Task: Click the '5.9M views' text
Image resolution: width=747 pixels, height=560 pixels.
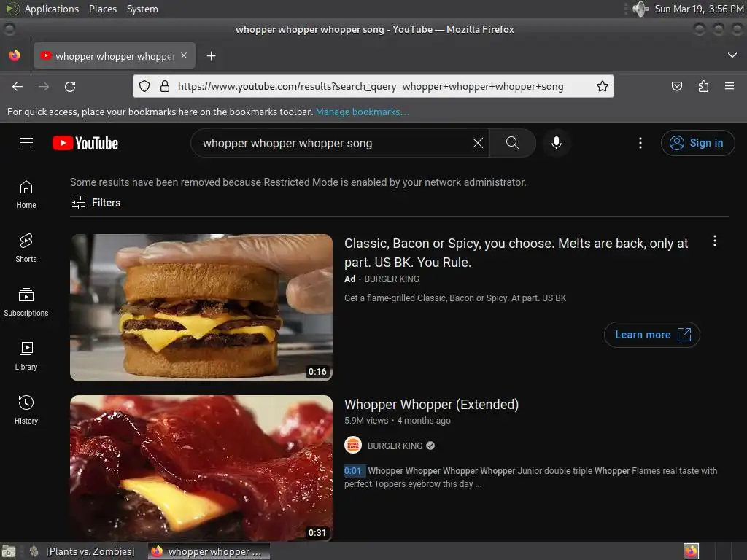Action: (366, 421)
